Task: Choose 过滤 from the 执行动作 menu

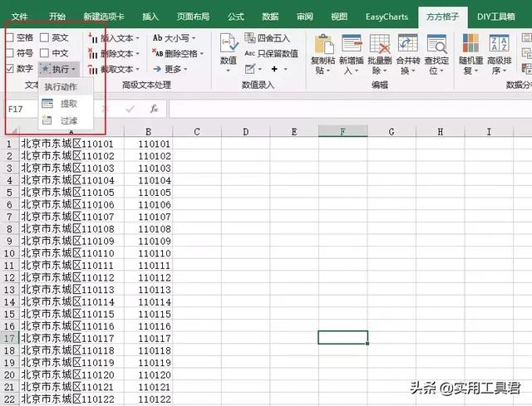Action: tap(66, 120)
